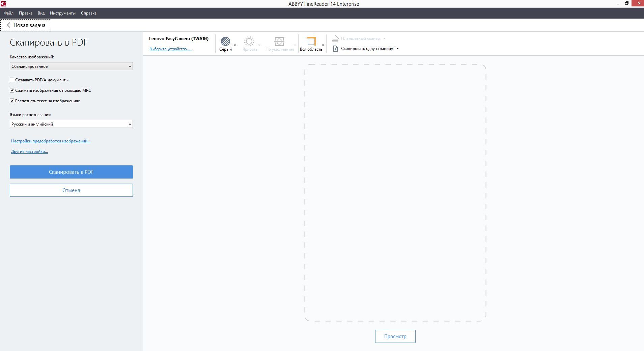Click the flatbed scanner icon
The image size is (644, 351).
pyautogui.click(x=335, y=38)
